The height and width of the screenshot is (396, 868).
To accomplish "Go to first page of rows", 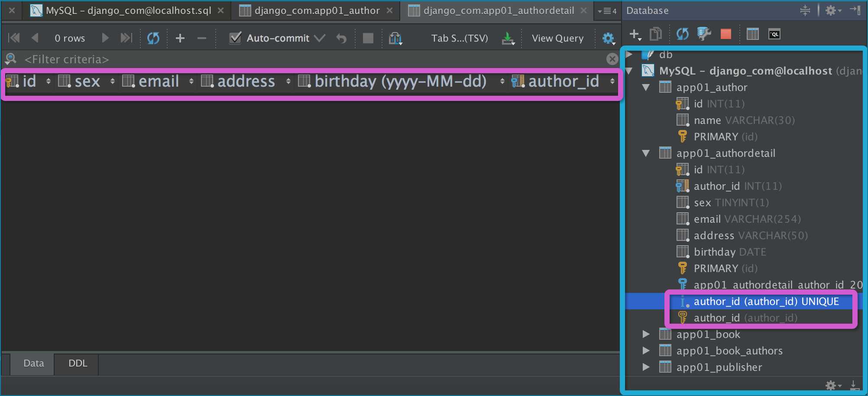I will (x=14, y=38).
